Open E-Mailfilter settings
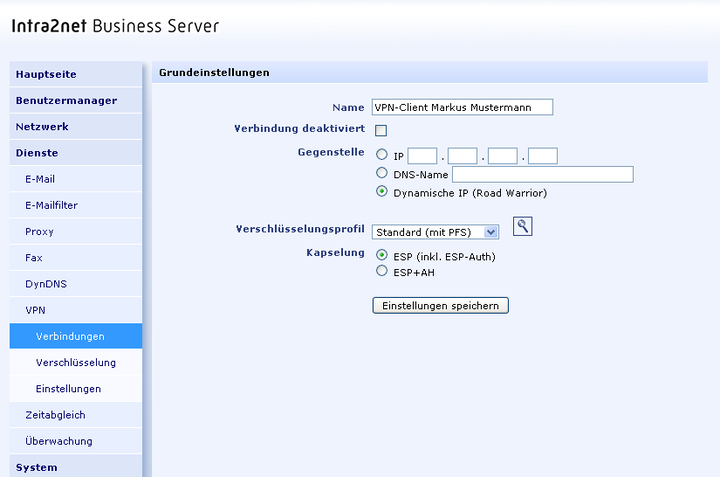 76,205
